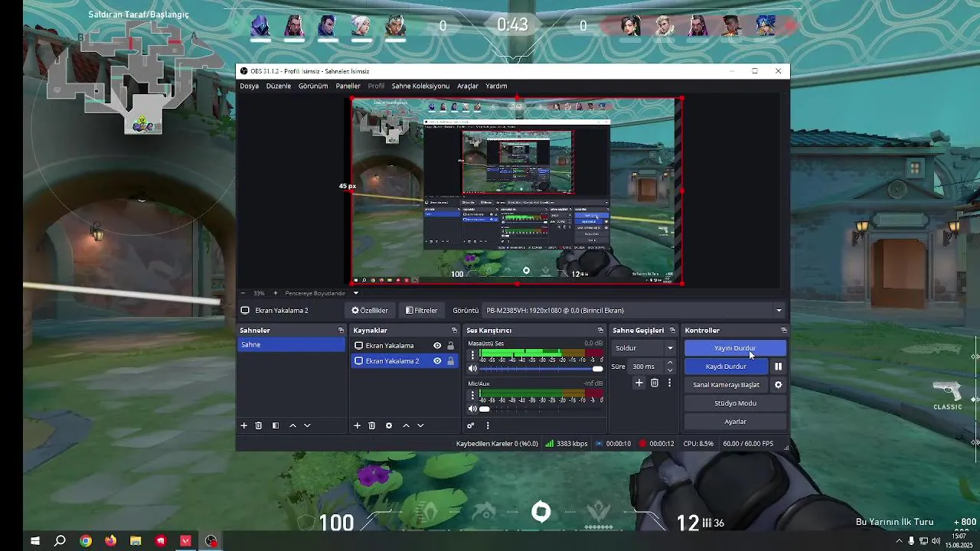This screenshot has width=980, height=551.
Task: Click Kaydı Durdur button
Action: (726, 367)
